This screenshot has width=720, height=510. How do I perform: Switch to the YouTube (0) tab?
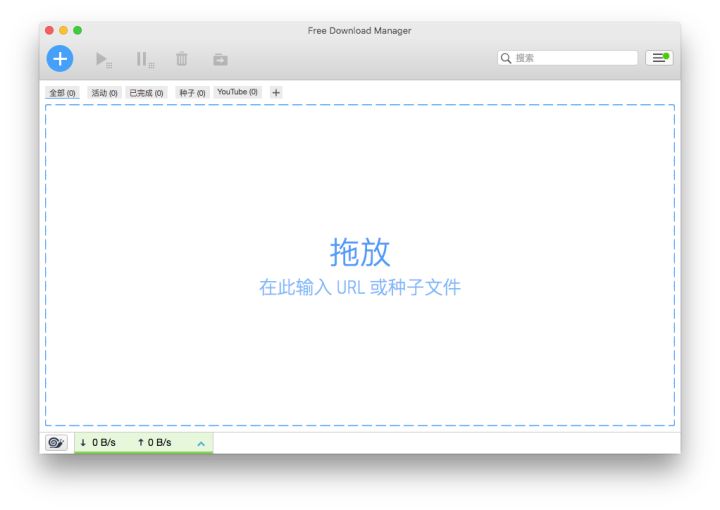(237, 92)
